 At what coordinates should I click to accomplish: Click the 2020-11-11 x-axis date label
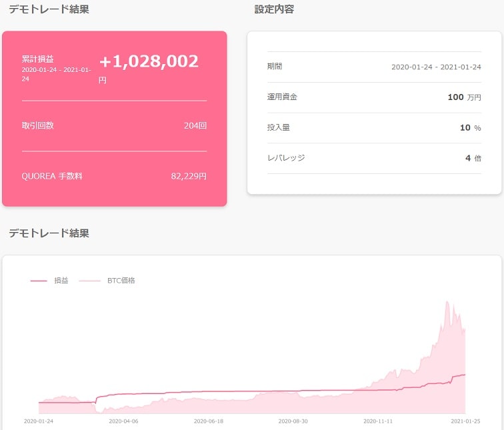click(378, 421)
